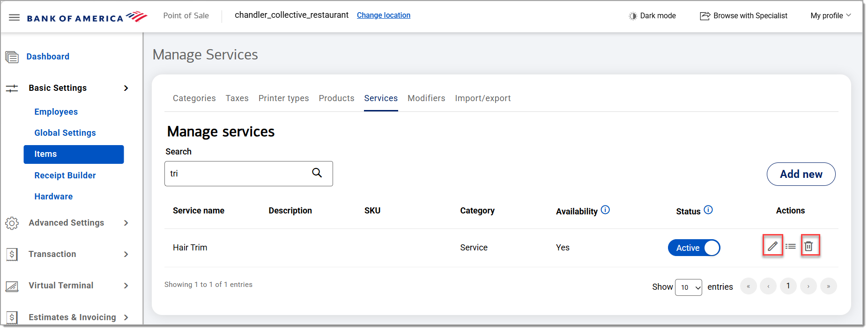Open My profile dropdown
Viewport: 868px width, 330px height.
(x=831, y=15)
